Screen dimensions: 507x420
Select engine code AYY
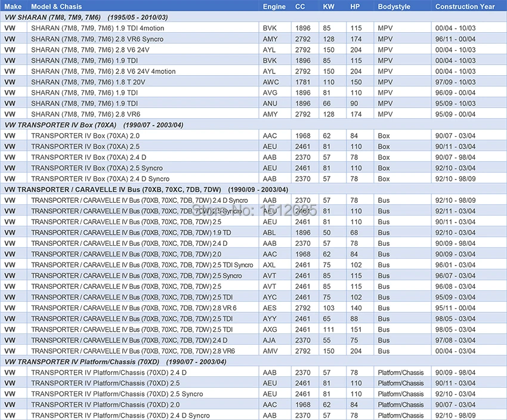(270, 319)
